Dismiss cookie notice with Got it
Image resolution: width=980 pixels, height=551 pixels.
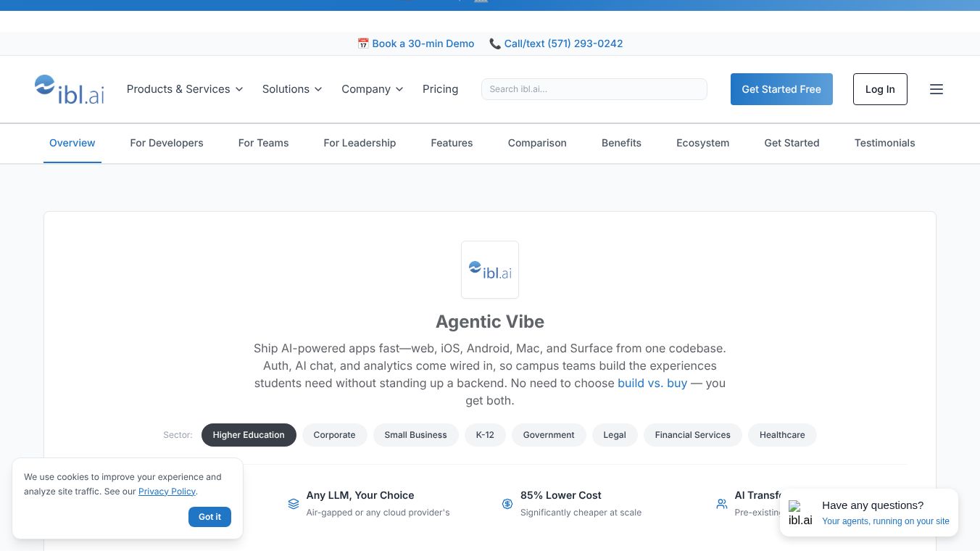coord(210,517)
